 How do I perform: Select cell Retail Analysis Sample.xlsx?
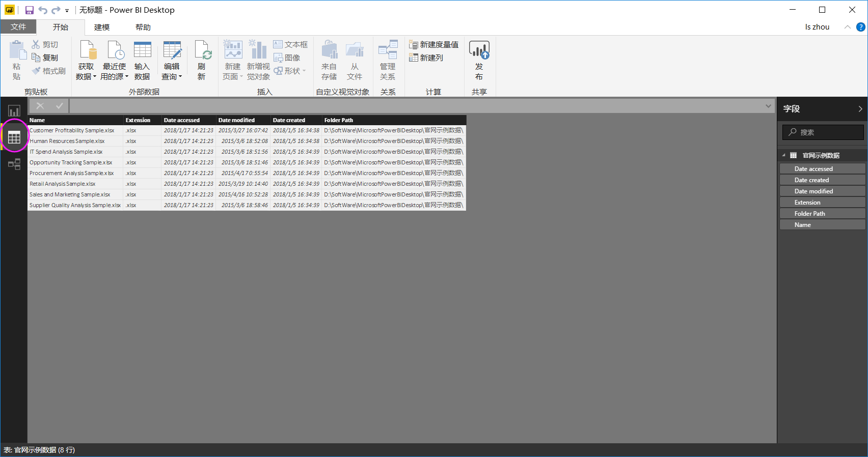pos(75,184)
